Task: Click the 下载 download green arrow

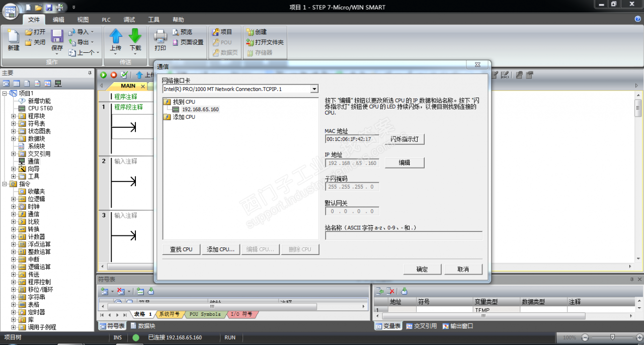Action: click(135, 36)
